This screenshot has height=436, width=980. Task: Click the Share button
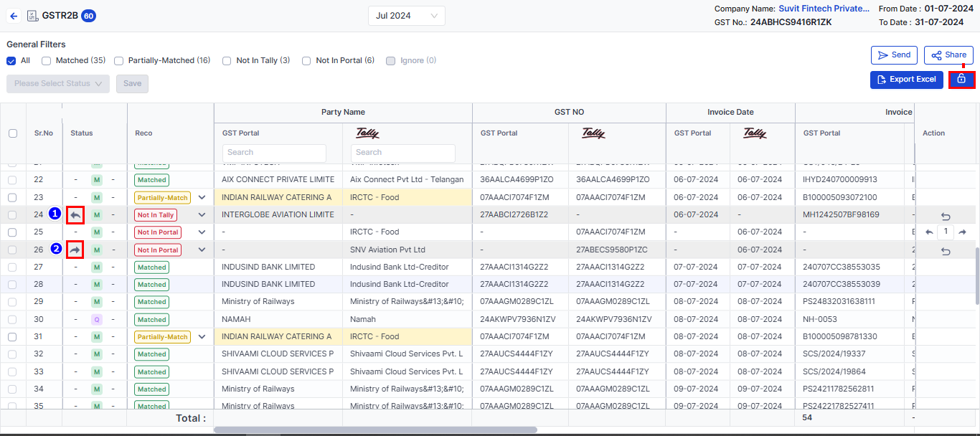948,55
